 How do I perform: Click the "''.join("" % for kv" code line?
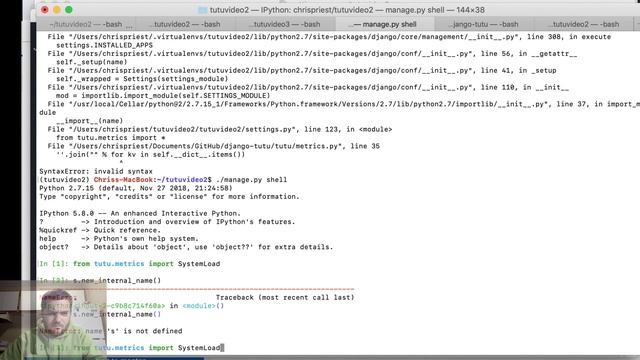(x=151, y=154)
